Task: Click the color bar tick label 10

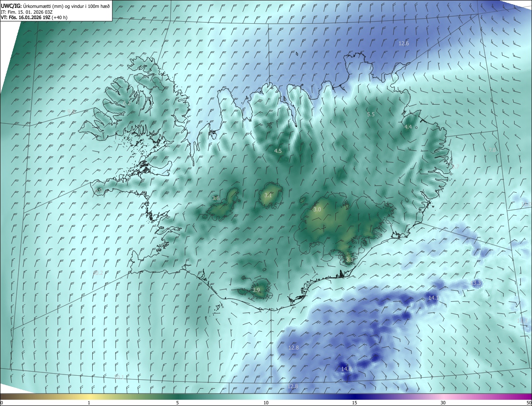Action: click(266, 403)
